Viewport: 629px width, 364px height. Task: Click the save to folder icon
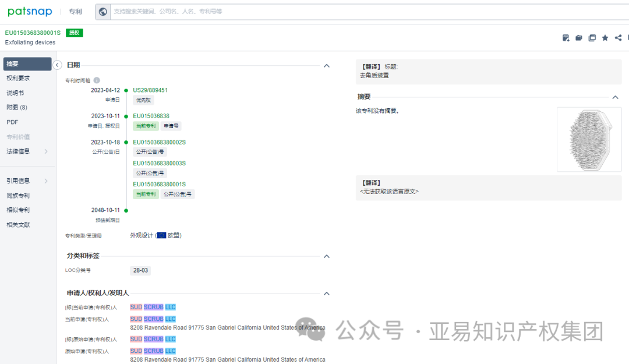(x=579, y=38)
